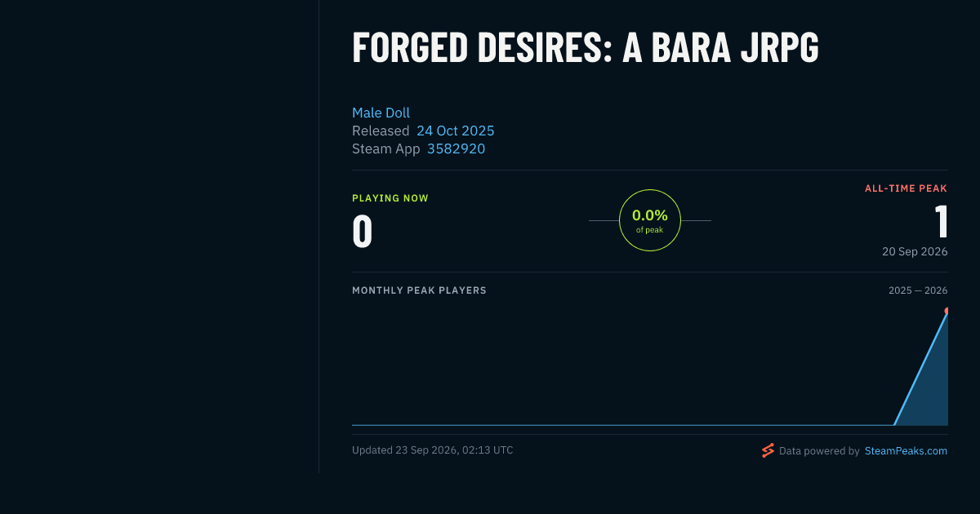Click the Data powered by text

point(819,450)
